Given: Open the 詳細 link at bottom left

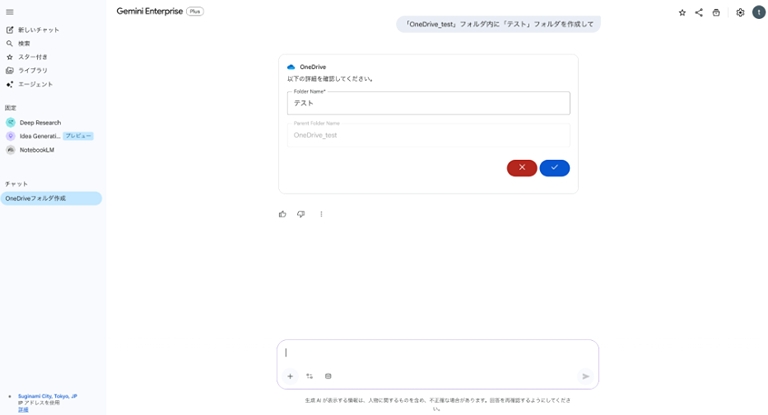Looking at the screenshot, I should point(23,410).
